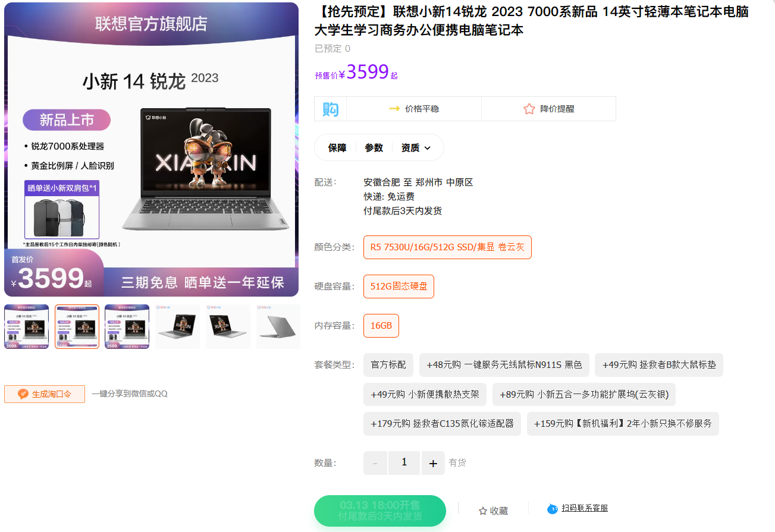Click the blue 购 shopping icon
Image resolution: width=775 pixels, height=532 pixels.
pyautogui.click(x=330, y=109)
